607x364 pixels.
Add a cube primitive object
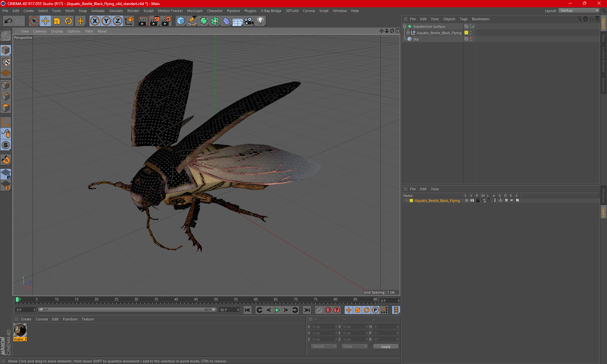[x=181, y=21]
